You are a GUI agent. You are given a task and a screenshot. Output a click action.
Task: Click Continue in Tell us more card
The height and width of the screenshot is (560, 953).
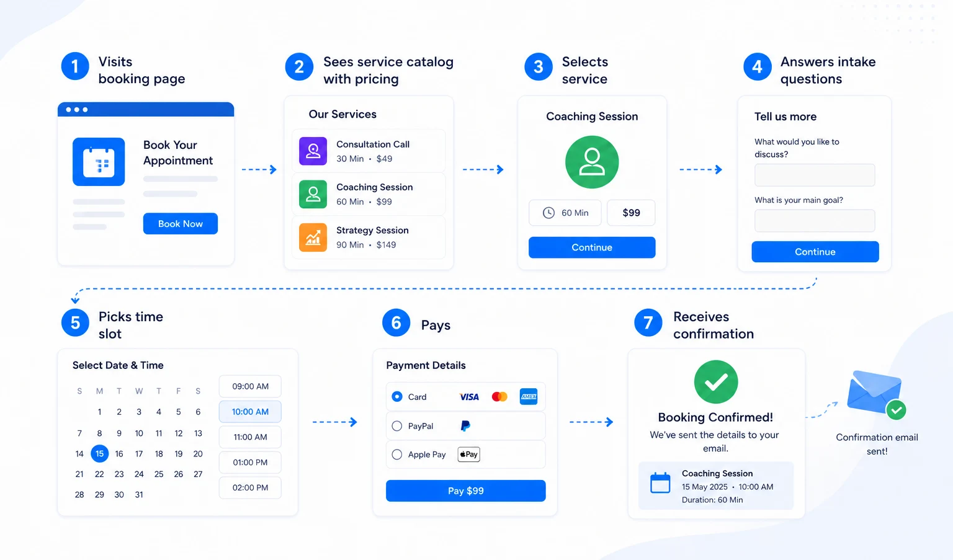coord(815,252)
